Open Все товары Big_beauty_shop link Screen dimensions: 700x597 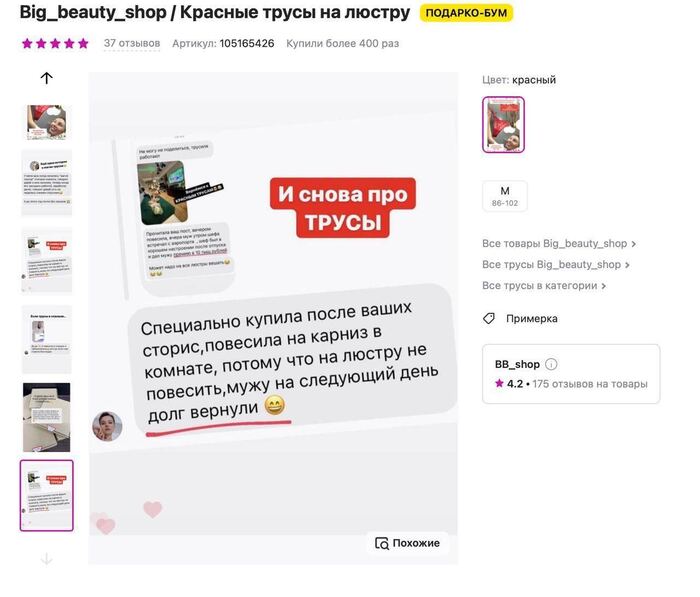coord(559,243)
